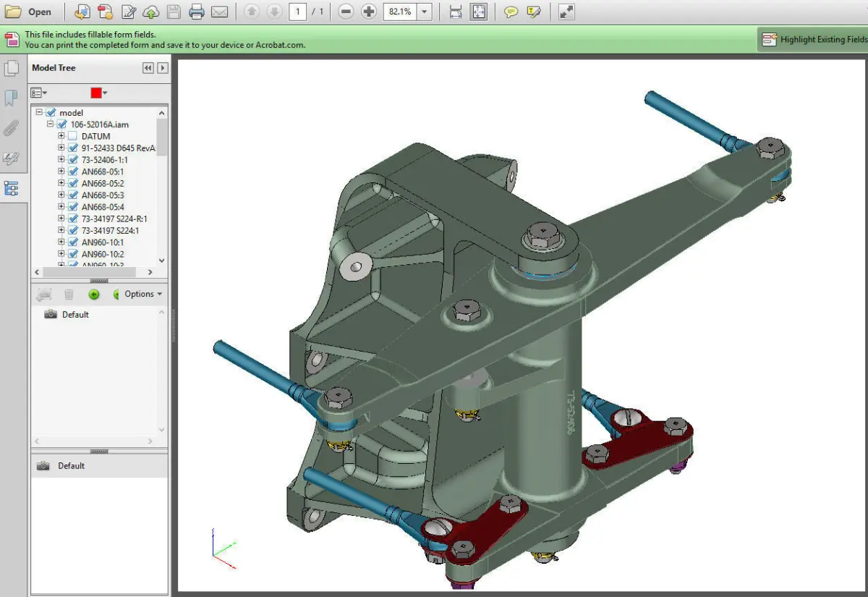This screenshot has height=597, width=868.
Task: Check the DATUM visibility checkbox
Action: [72, 136]
